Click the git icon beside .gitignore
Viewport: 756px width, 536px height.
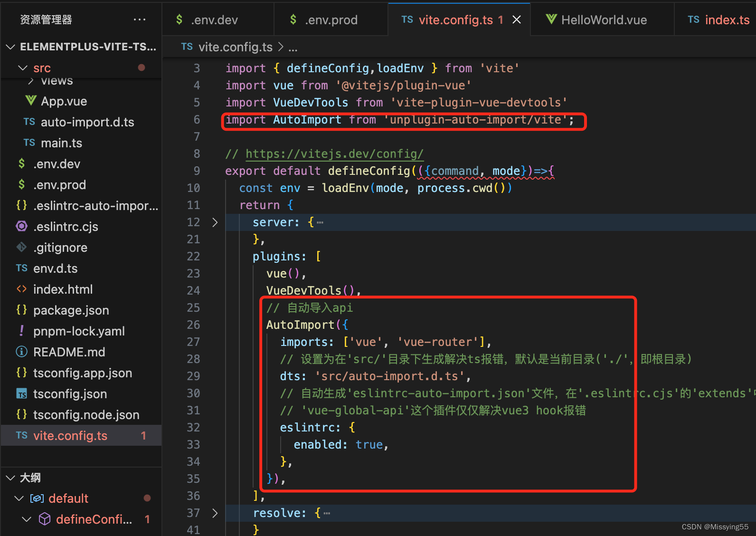[x=22, y=247]
